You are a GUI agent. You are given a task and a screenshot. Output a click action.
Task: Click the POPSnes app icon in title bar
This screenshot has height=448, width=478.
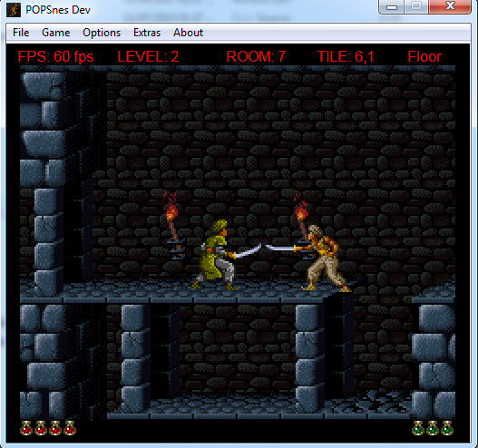tap(14, 10)
